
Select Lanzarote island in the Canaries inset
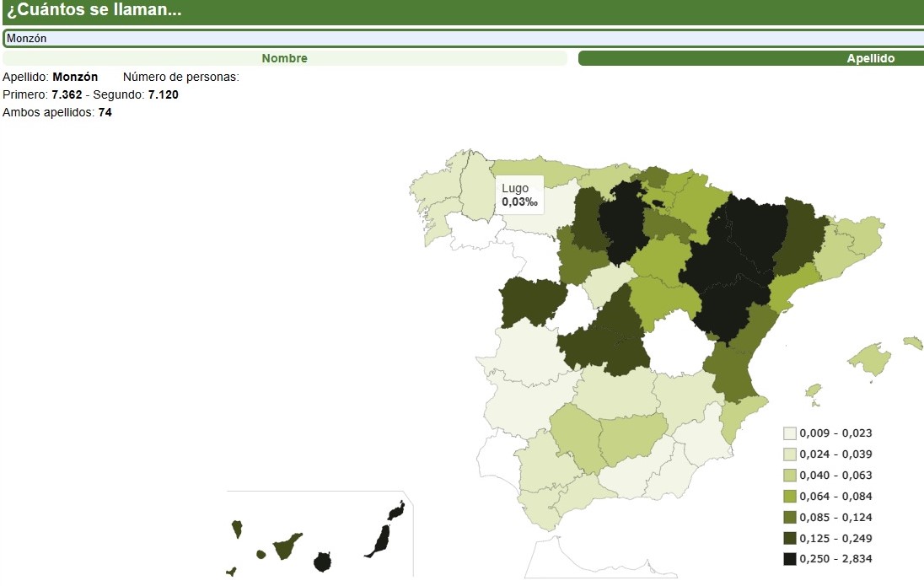(396, 511)
